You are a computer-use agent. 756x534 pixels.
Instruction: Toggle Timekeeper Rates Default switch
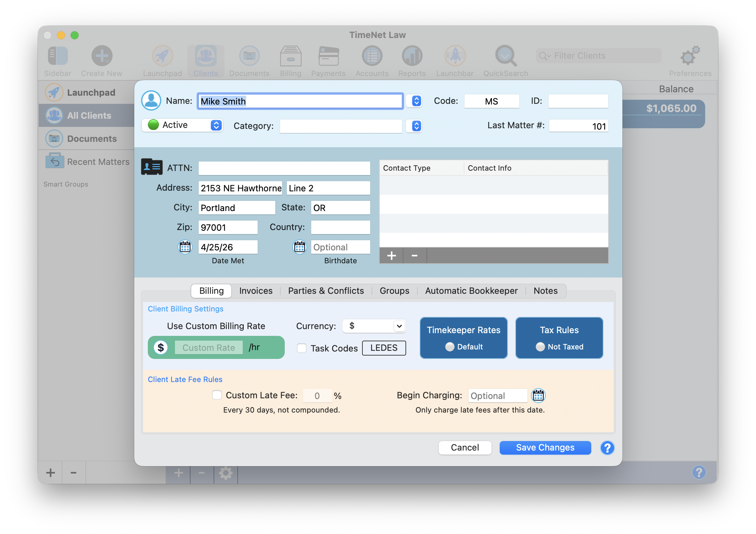(450, 347)
